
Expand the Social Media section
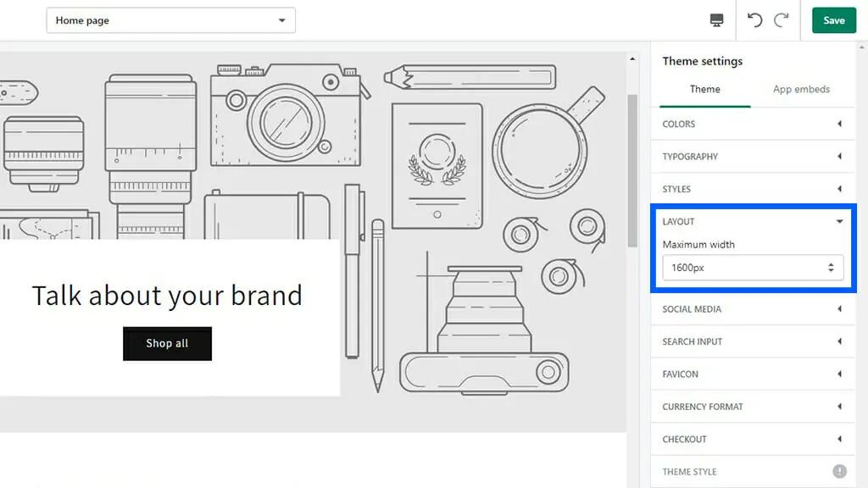[753, 309]
